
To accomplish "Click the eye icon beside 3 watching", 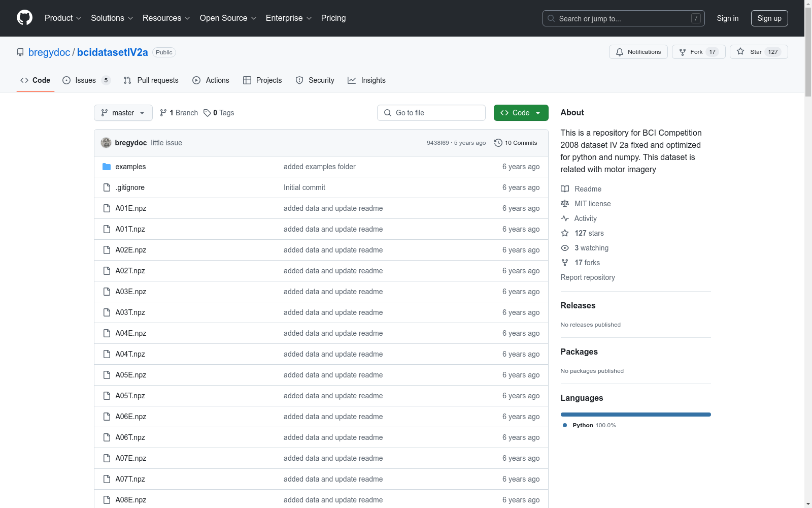I will (x=565, y=248).
